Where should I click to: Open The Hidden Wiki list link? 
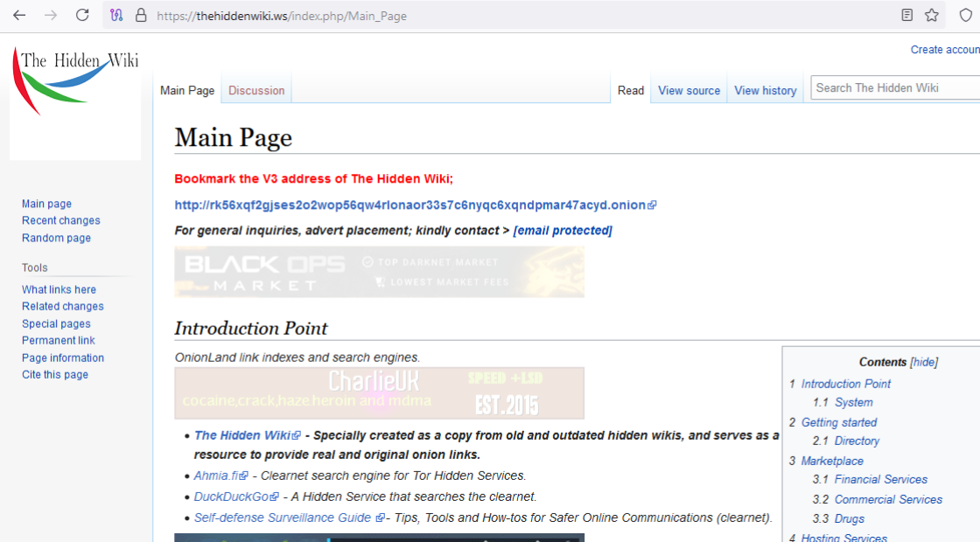tap(247, 435)
